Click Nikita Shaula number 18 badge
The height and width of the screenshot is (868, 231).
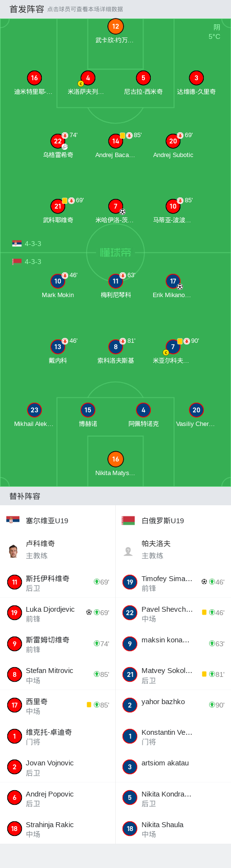130,829
